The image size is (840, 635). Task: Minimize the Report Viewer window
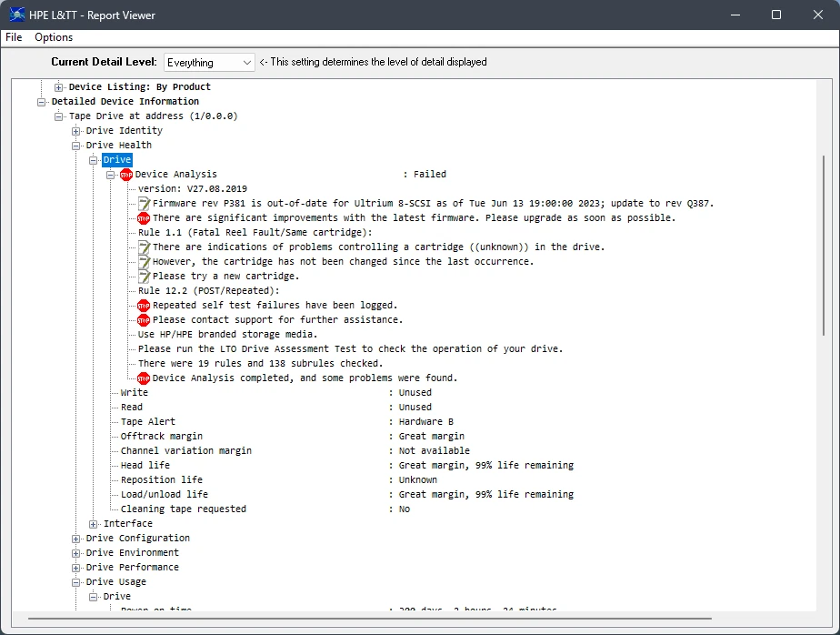(735, 15)
